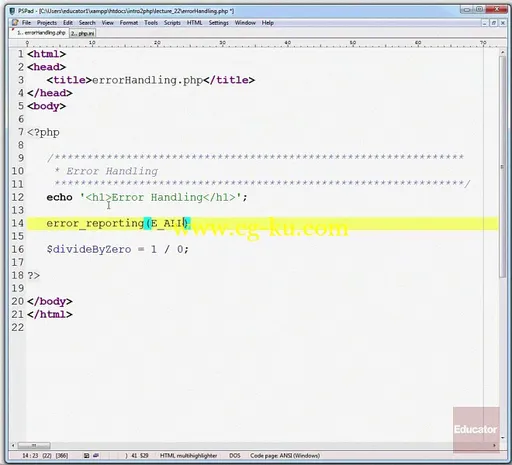The image size is (512, 465).
Task: Click scroll up arrow of vertical scrollbar
Action: [502, 52]
